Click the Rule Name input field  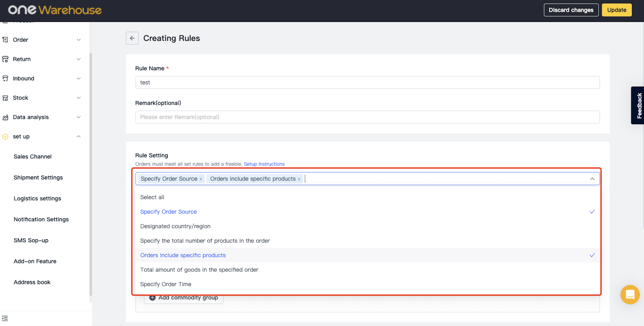tap(368, 82)
